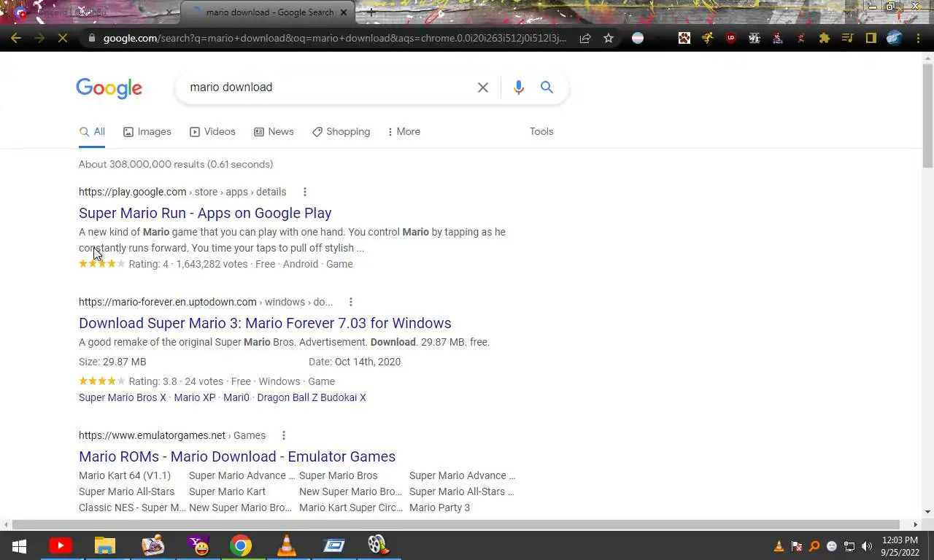Viewport: 934px width, 560px height.
Task: Click the https://www.emulatorgames.net breadcrumb
Action: [x=153, y=435]
